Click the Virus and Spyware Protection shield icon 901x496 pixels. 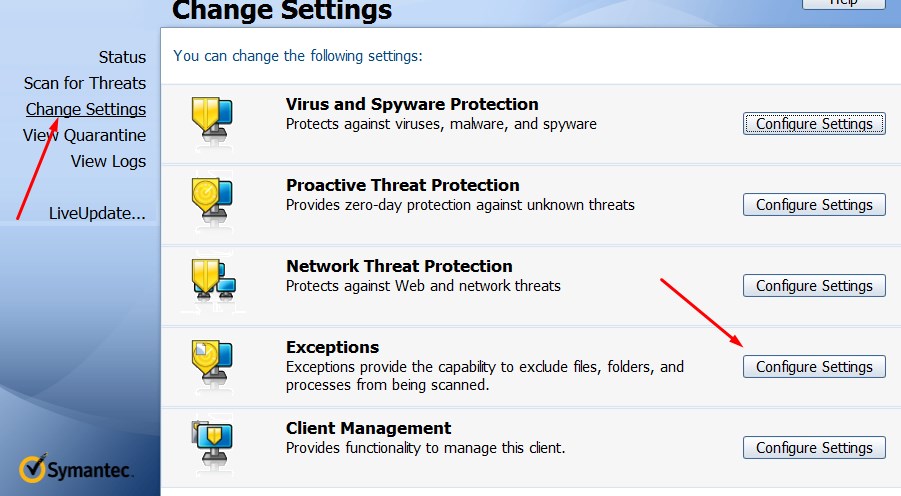[212, 122]
